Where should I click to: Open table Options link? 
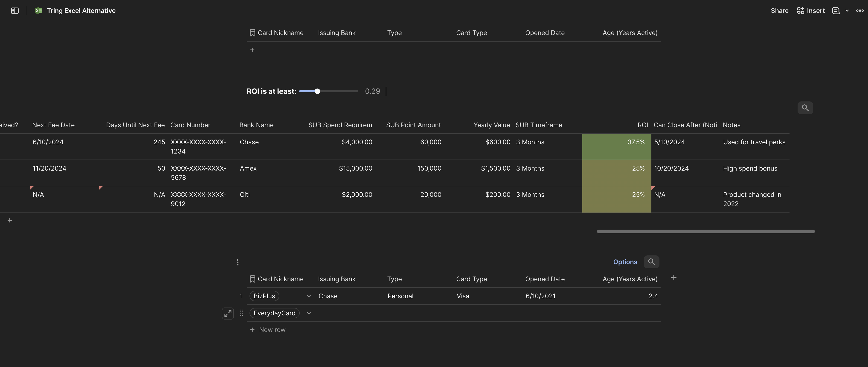click(x=625, y=262)
